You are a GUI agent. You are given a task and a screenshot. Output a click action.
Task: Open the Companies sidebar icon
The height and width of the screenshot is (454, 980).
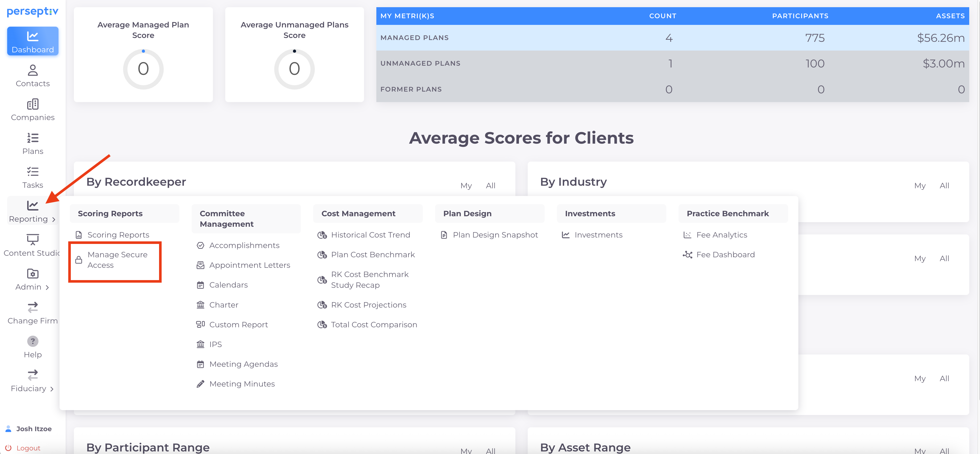33,104
